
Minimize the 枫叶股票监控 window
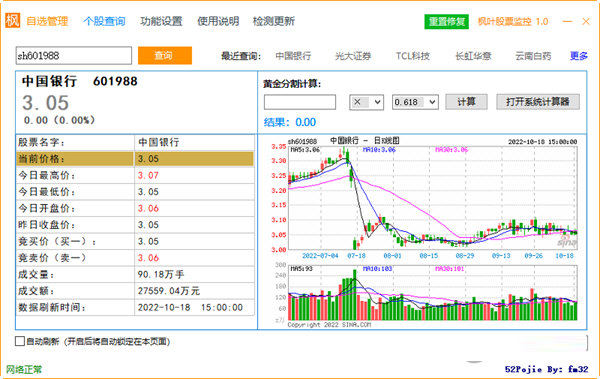(567, 21)
